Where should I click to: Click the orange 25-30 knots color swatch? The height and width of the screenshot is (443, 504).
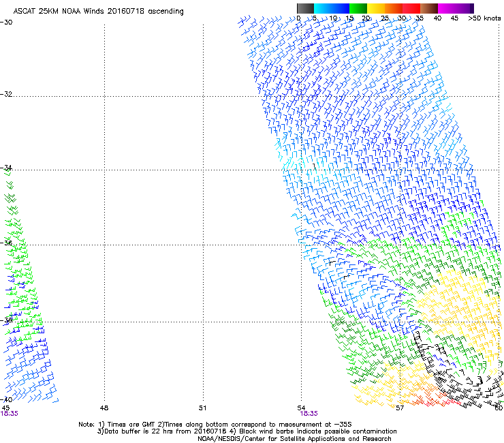(x=394, y=8)
